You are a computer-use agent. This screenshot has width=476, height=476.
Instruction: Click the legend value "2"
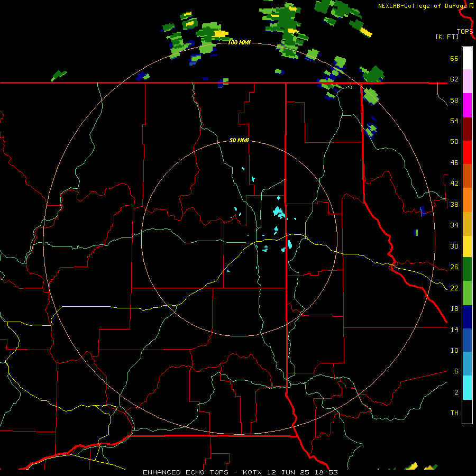pos(456,392)
